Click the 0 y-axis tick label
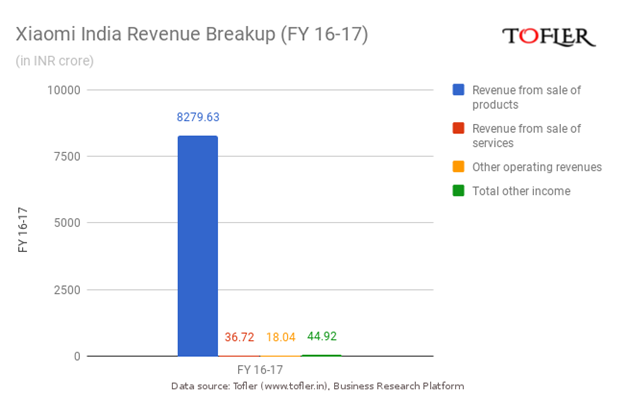This screenshot has height=399, width=628. point(77,357)
